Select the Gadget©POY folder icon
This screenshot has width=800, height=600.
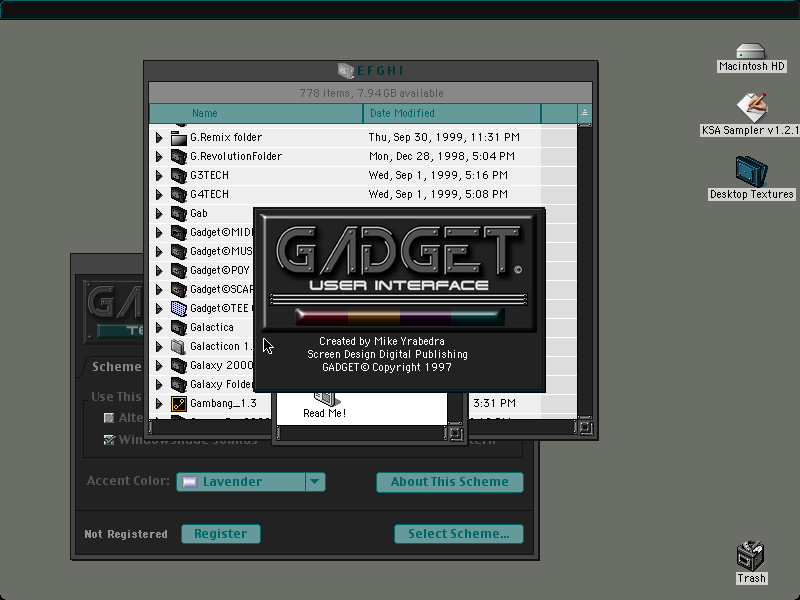click(179, 270)
